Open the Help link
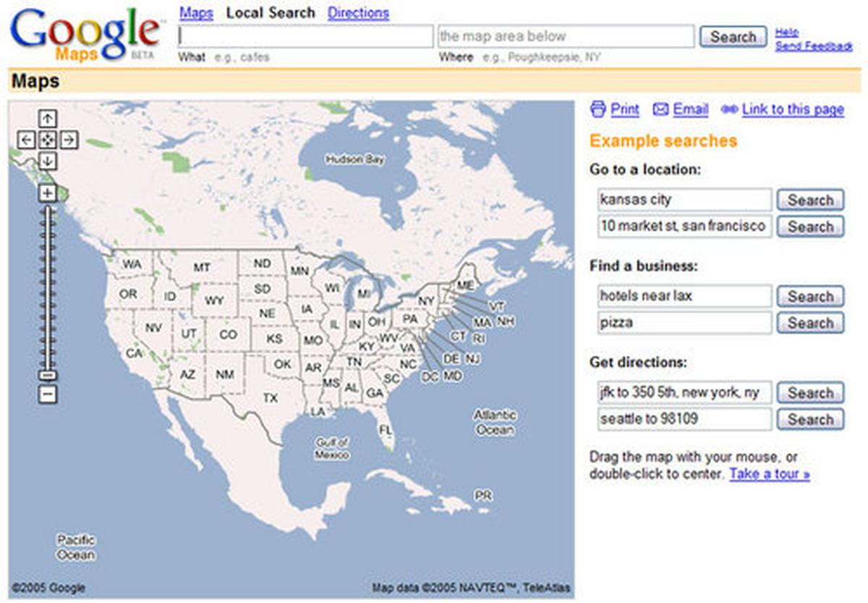 (x=786, y=32)
